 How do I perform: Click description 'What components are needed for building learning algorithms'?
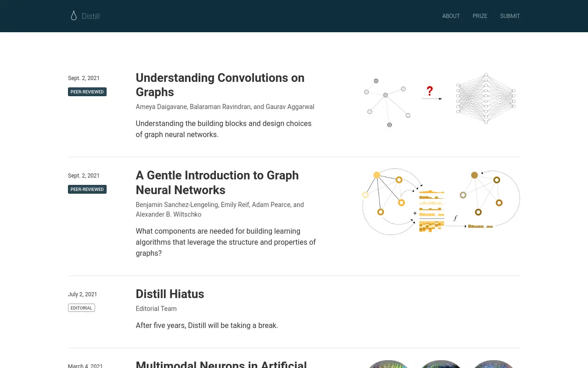pyautogui.click(x=226, y=242)
